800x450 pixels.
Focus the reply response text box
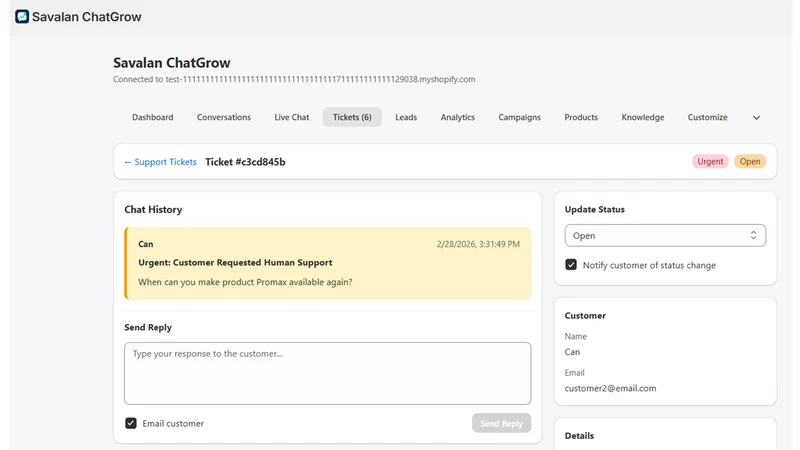328,373
